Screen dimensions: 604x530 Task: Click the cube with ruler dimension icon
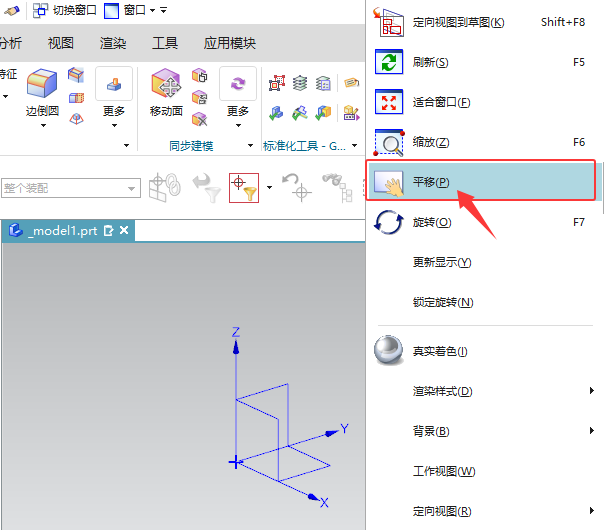(200, 97)
